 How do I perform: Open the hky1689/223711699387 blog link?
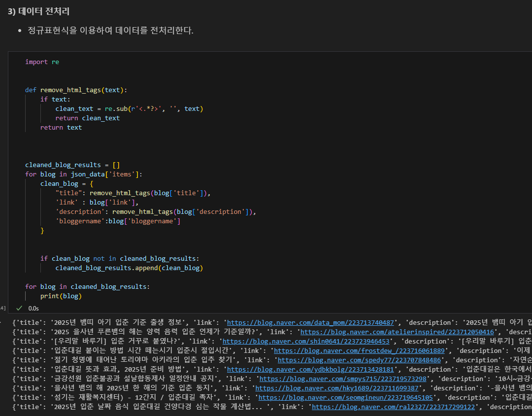[x=337, y=388]
